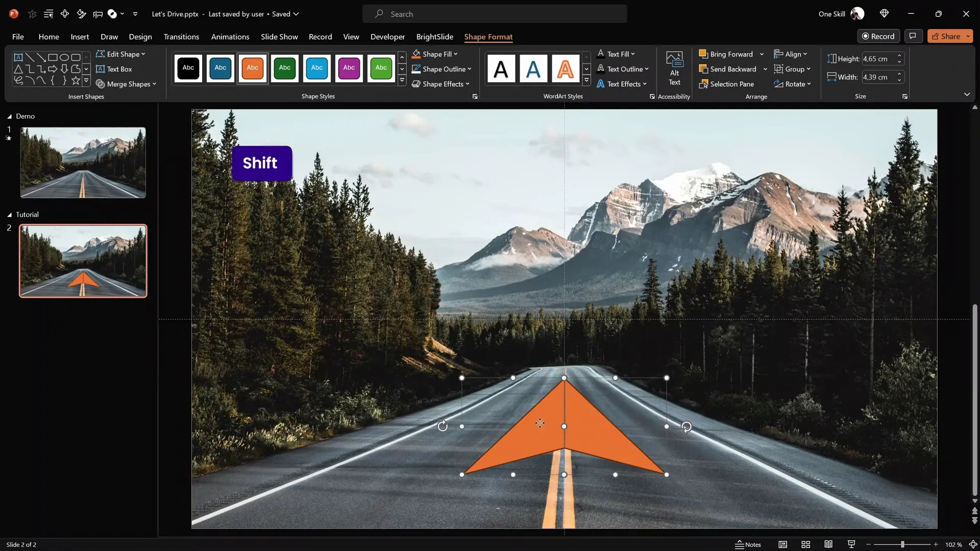Toggle the Notes pane
Image resolution: width=980 pixels, height=551 pixels.
[748, 544]
